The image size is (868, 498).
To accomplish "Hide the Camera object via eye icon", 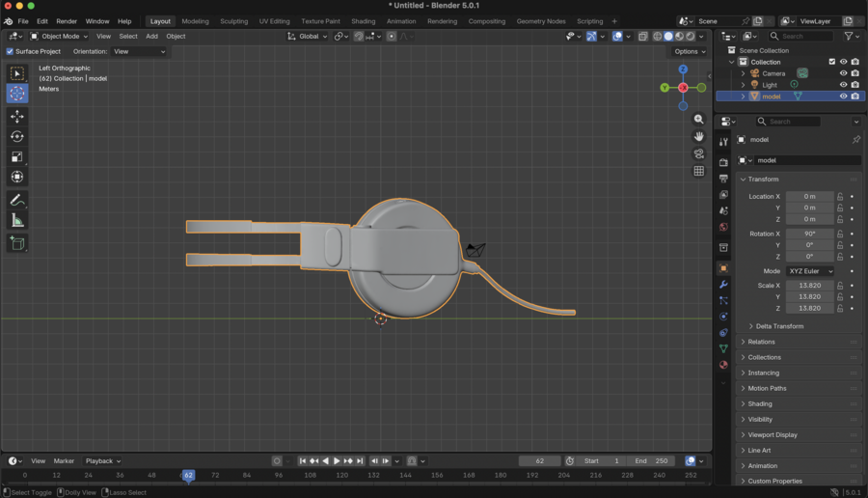I will (x=843, y=73).
